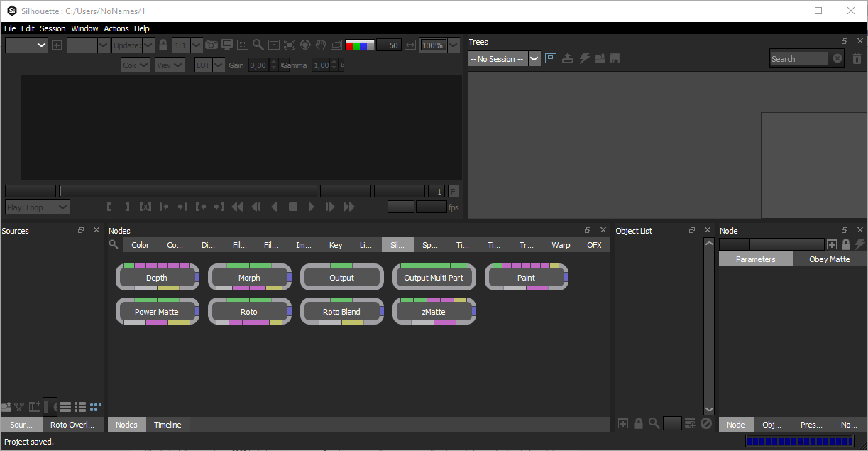868x451 pixels.
Task: Select the Paint node
Action: pyautogui.click(x=526, y=278)
